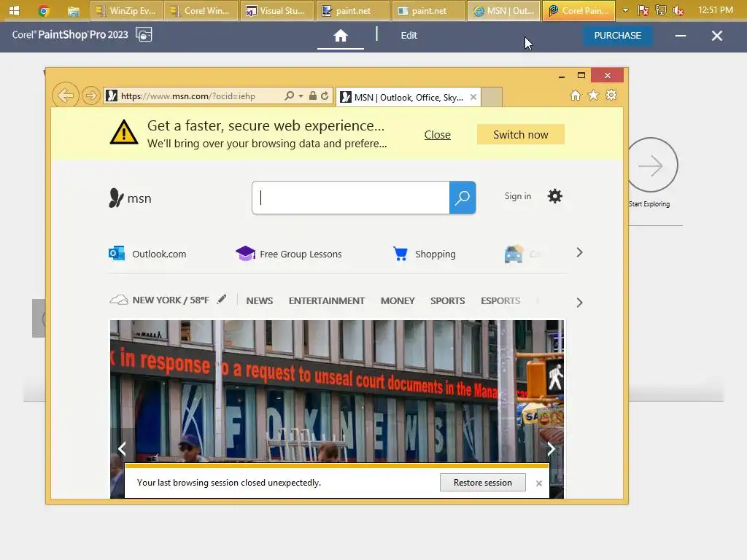Switch to the Corel Win... taskbar window

pyautogui.click(x=201, y=11)
